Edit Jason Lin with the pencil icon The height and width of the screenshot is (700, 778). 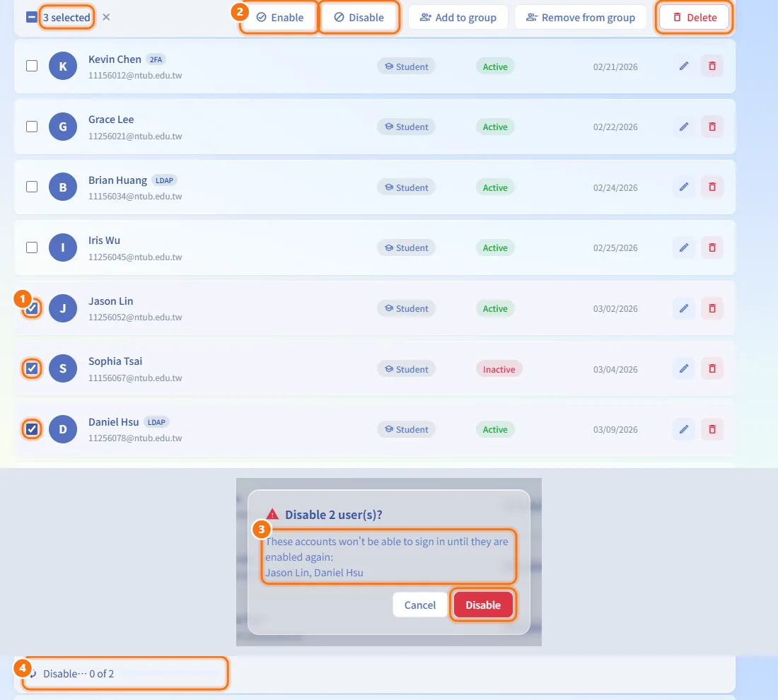click(x=684, y=308)
